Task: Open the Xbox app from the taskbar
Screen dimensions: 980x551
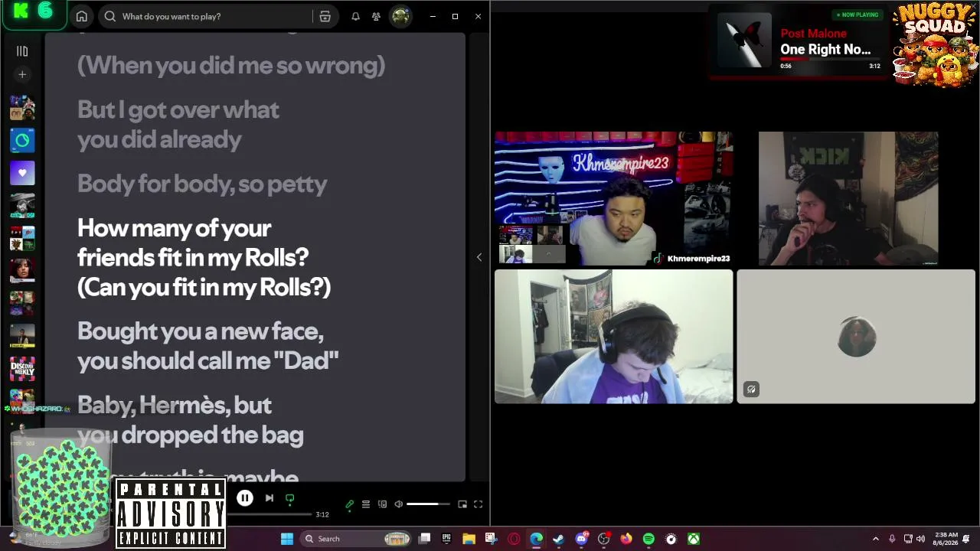Action: click(x=694, y=539)
